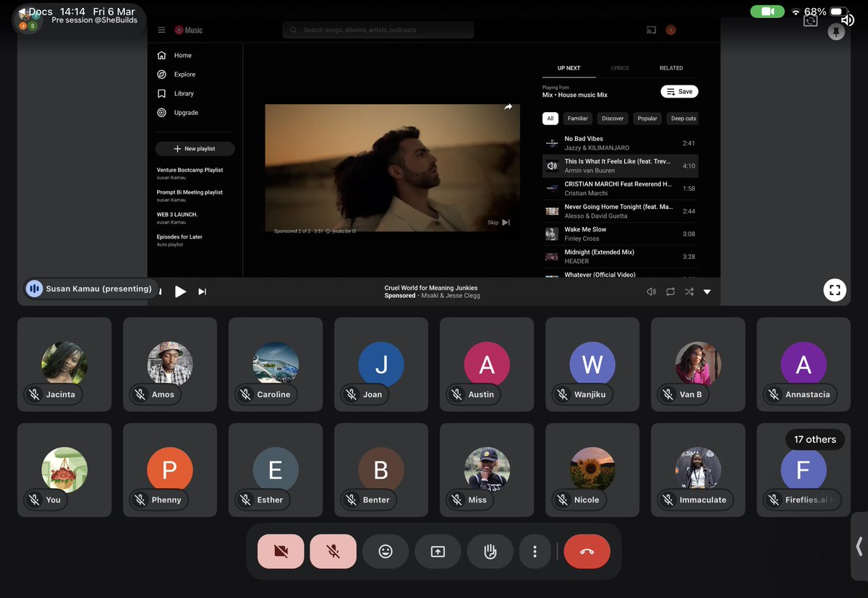868x598 pixels.
Task: Select Immaculate's participant tile
Action: click(x=698, y=470)
